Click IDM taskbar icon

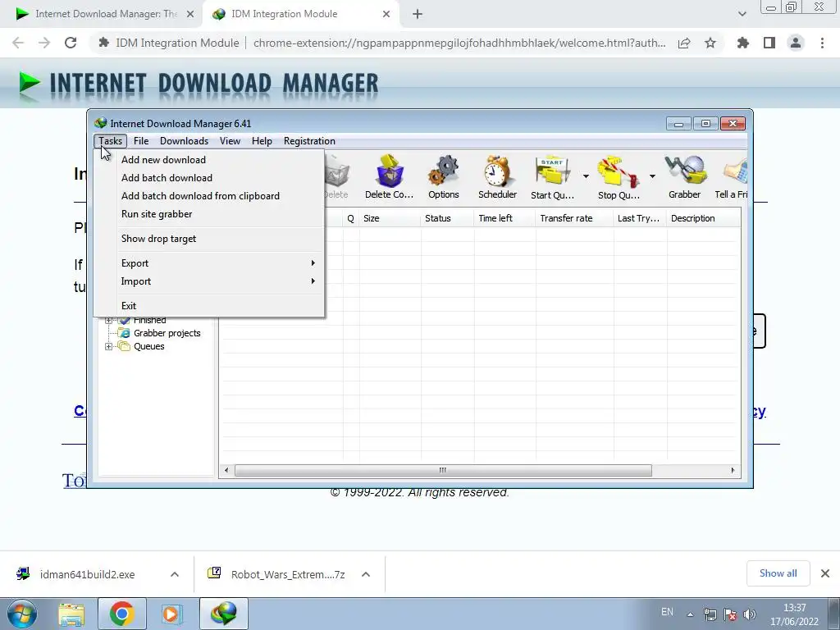pos(223,614)
